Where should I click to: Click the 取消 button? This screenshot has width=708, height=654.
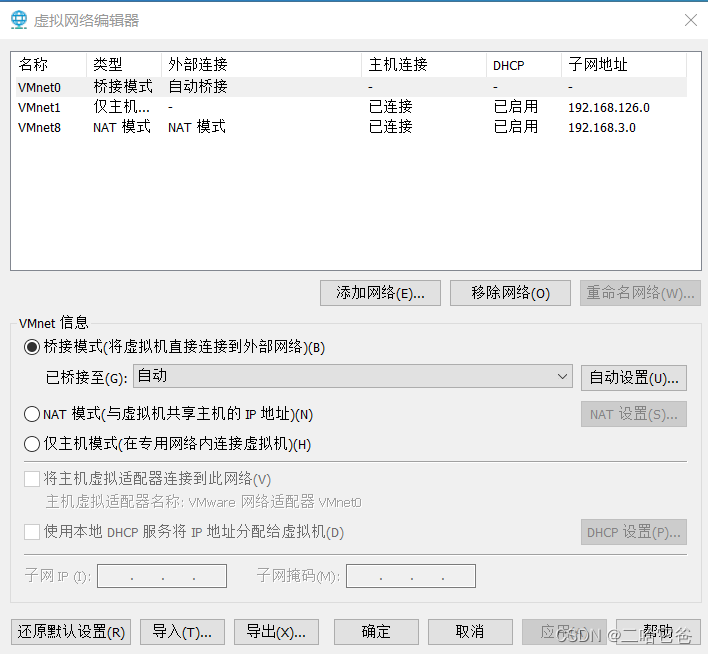(470, 632)
